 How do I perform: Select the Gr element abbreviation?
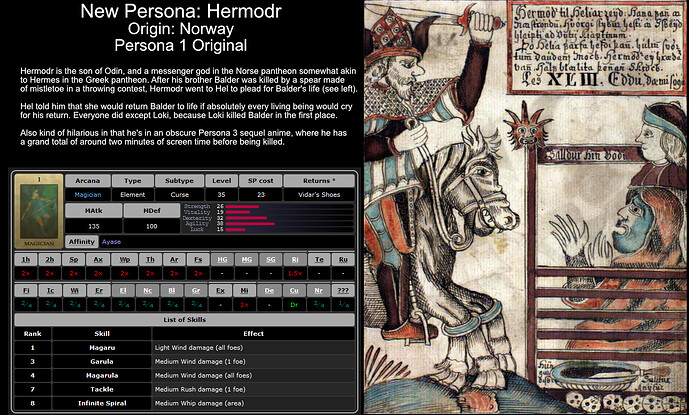(196, 291)
